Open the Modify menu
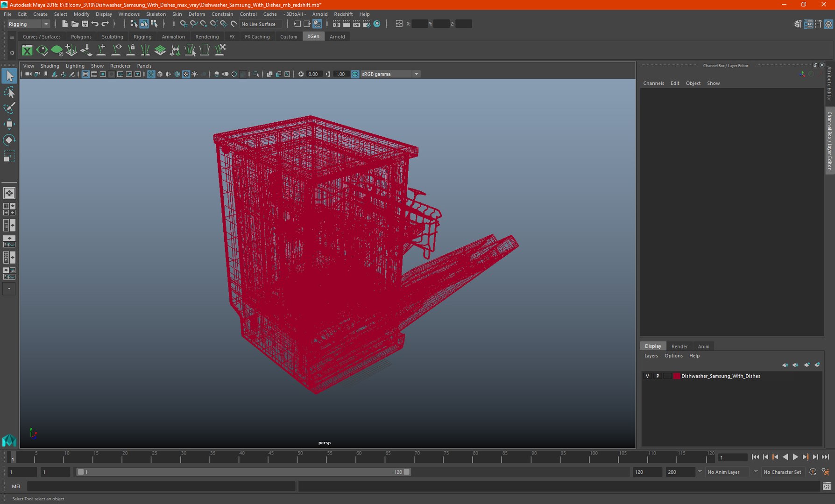Screen dimensions: 835x504 [81, 14]
